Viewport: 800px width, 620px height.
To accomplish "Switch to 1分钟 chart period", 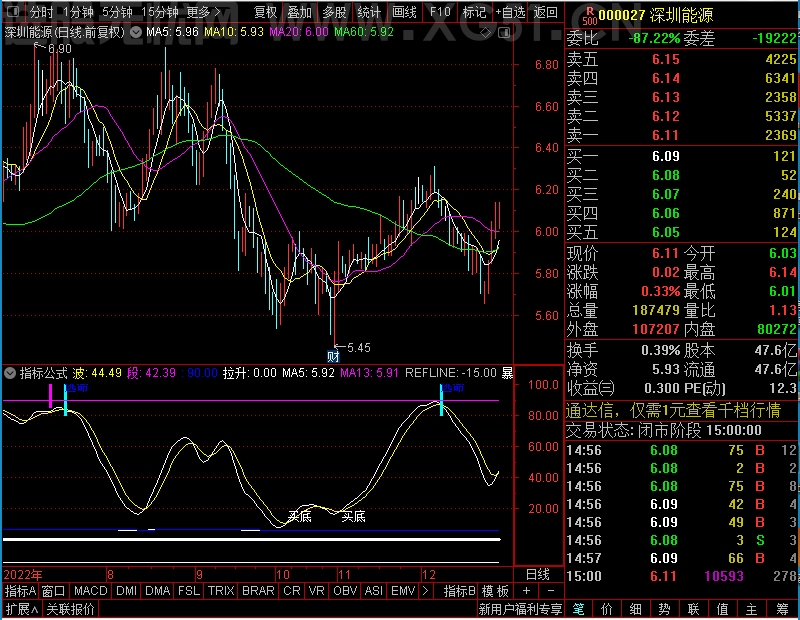I will click(x=78, y=12).
